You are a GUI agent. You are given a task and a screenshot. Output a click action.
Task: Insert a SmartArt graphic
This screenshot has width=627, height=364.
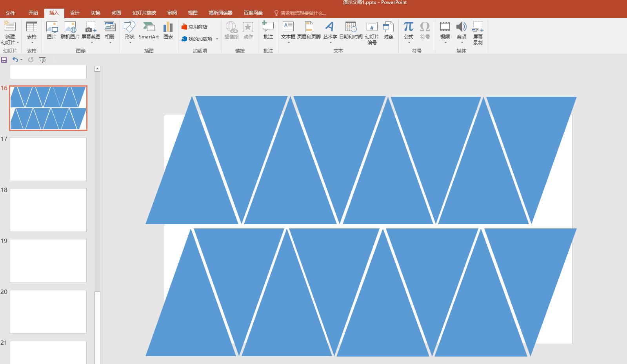tap(149, 30)
